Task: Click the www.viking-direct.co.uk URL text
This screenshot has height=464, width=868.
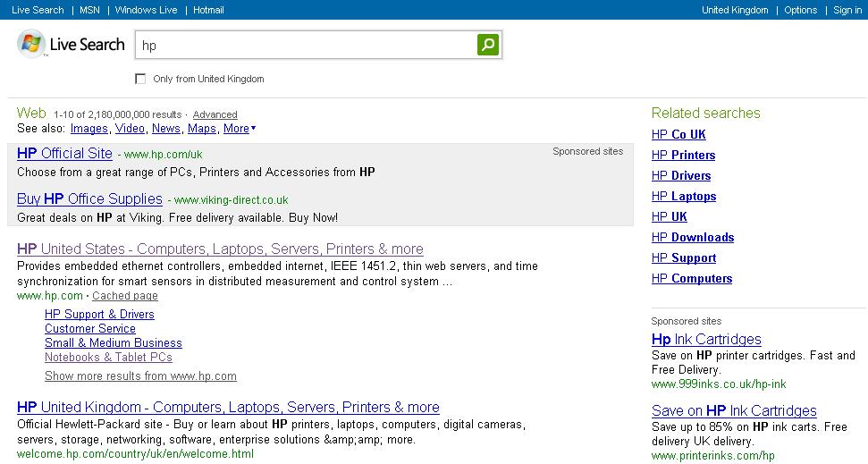Action: 231,200
